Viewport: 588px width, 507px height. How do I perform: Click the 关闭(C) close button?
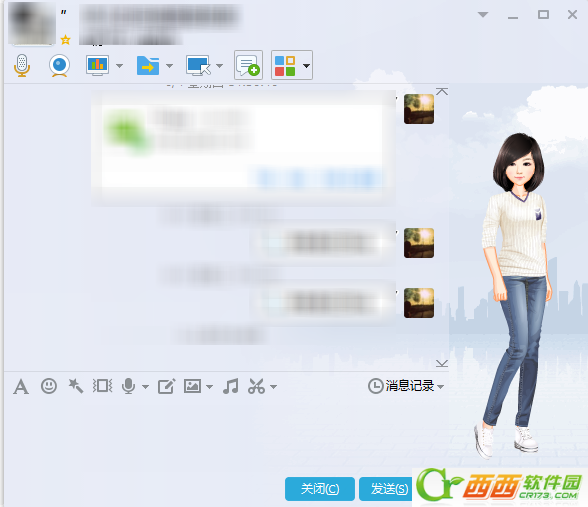point(320,489)
